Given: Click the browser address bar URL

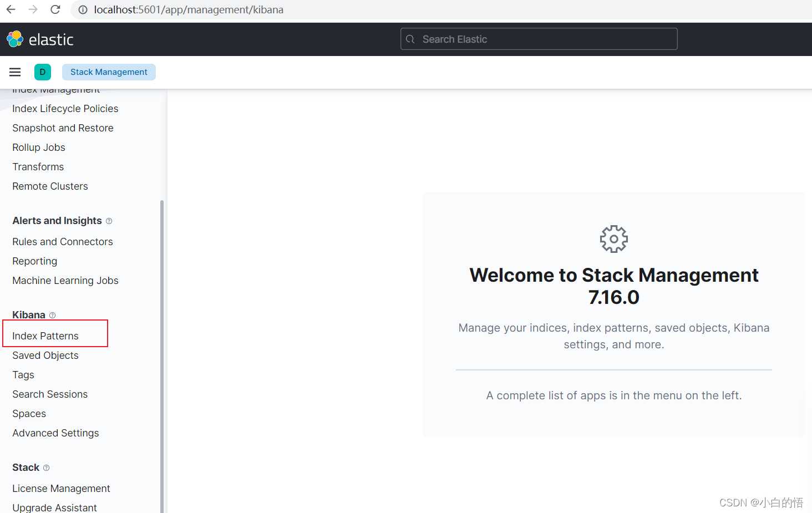Looking at the screenshot, I should pyautogui.click(x=189, y=9).
